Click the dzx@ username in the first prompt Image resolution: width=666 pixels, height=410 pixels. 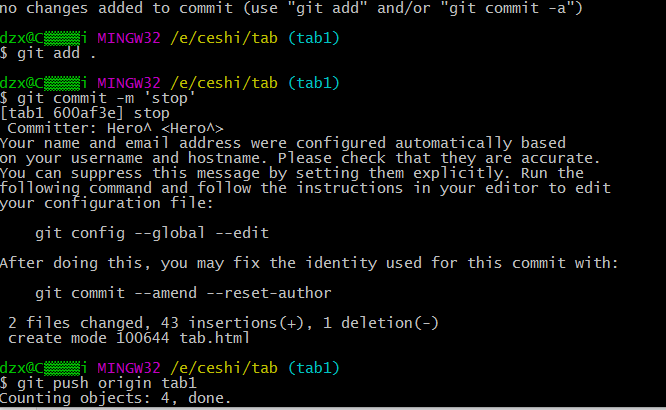click(x=17, y=38)
